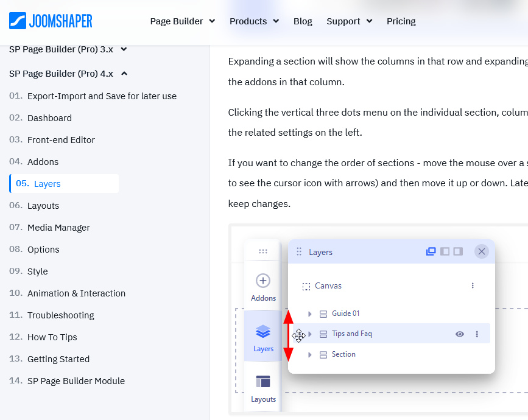Expand the Page Builder dropdown chevron
The image size is (528, 420).
212,21
